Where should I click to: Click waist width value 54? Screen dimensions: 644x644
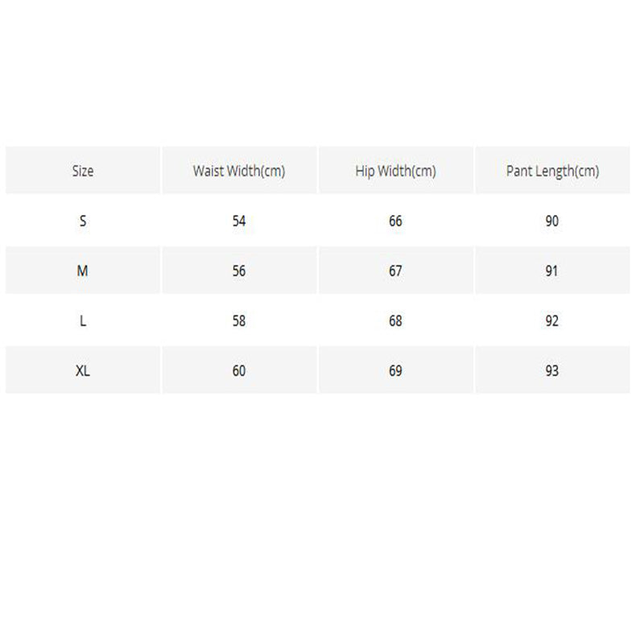(x=239, y=221)
